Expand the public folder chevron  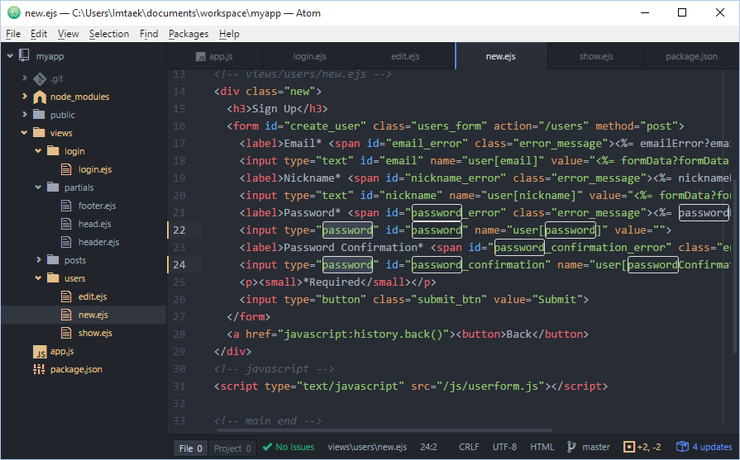[x=25, y=114]
